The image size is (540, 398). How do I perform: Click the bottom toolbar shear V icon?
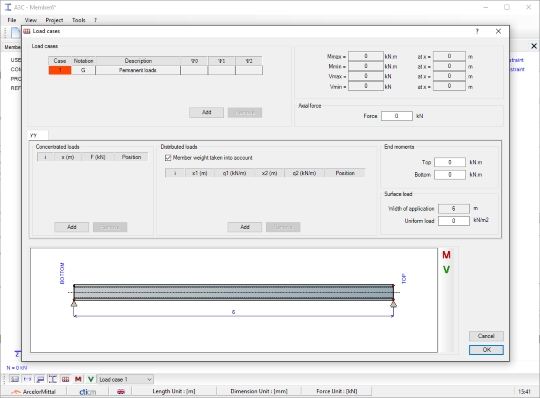[x=91, y=379]
